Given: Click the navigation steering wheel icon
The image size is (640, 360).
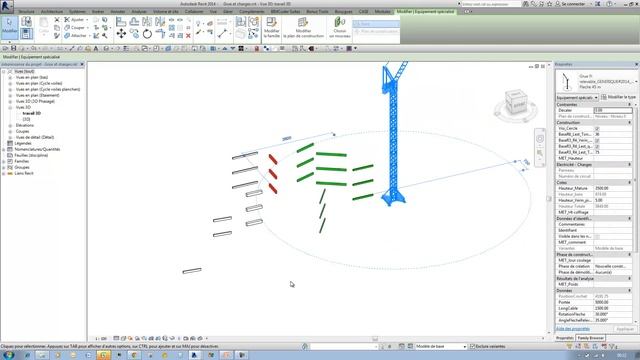Looking at the screenshot, I should [540, 139].
